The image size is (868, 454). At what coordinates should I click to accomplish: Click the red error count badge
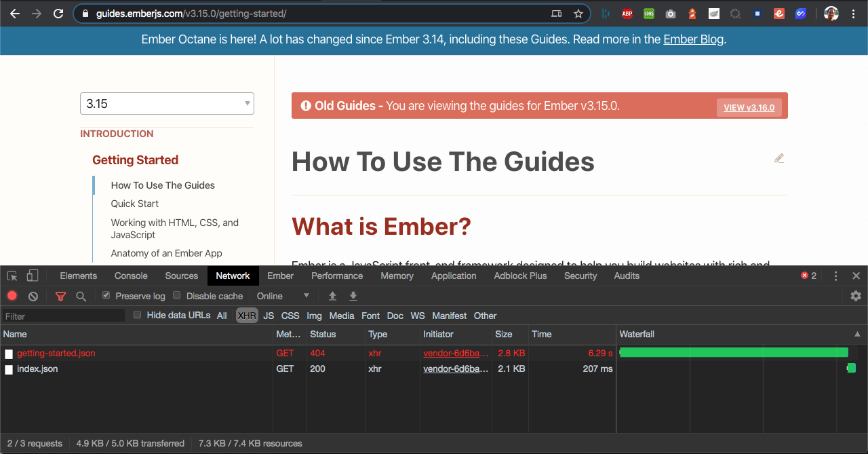pos(808,276)
